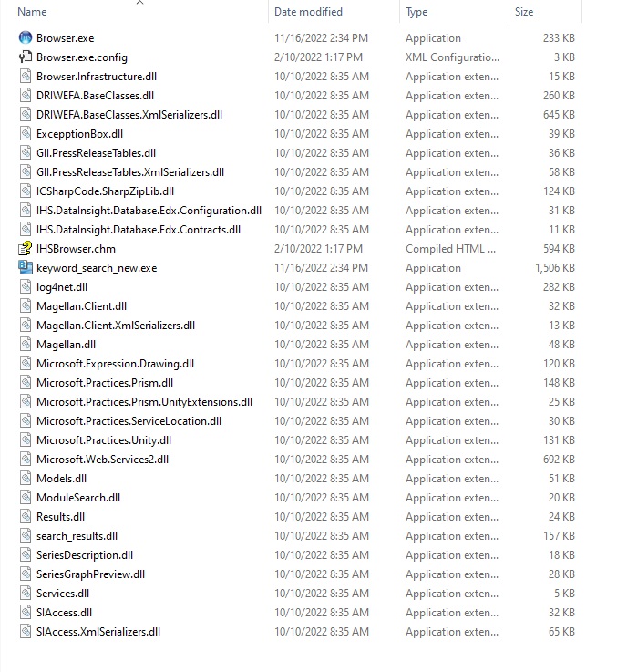The image size is (617, 672).
Task: Click the Microsoft.Practices.Prism.dll file icon
Action: tap(26, 383)
